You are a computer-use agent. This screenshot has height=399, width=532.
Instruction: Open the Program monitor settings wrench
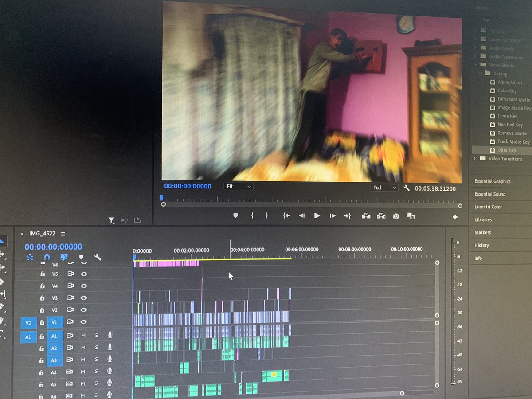(407, 188)
